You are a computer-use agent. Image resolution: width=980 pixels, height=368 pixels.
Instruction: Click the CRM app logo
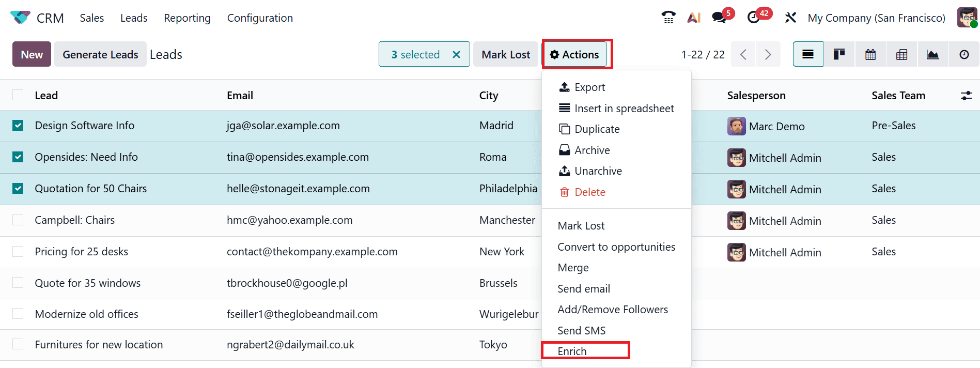click(x=20, y=18)
